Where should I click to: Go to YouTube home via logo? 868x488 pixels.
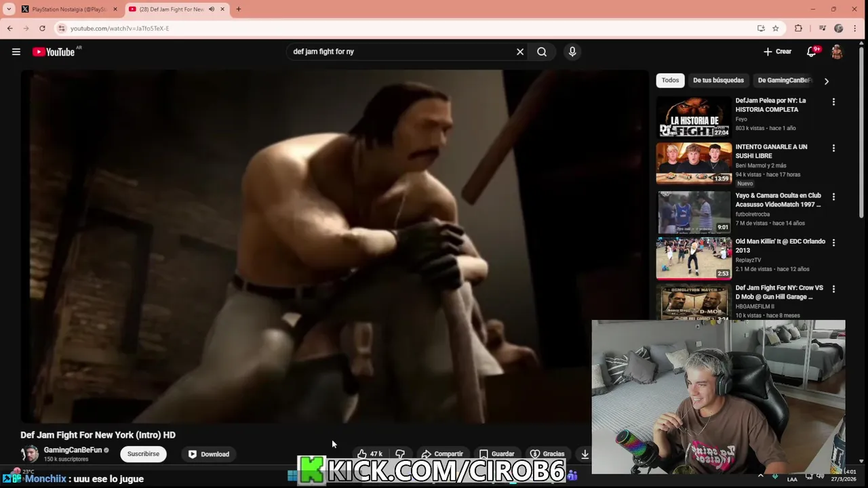(54, 52)
